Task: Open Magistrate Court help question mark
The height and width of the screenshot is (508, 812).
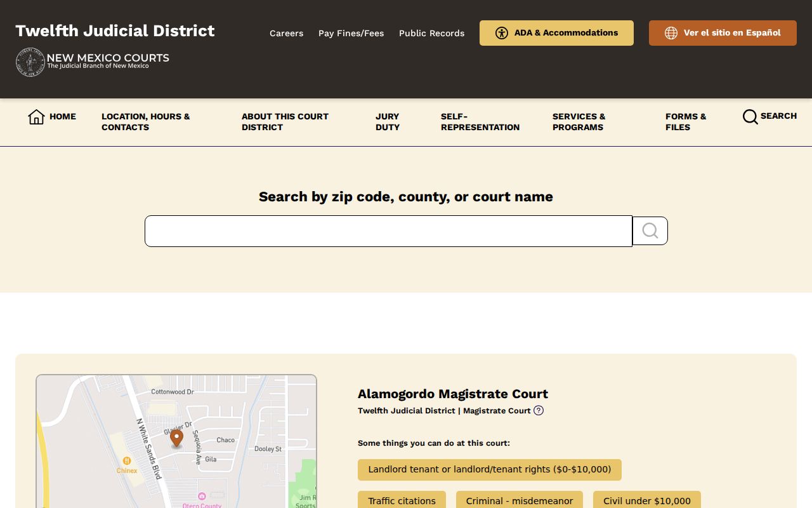Action: [539, 410]
